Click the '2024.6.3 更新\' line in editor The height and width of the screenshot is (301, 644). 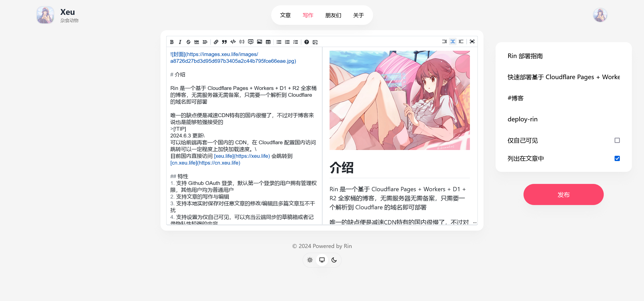click(187, 136)
